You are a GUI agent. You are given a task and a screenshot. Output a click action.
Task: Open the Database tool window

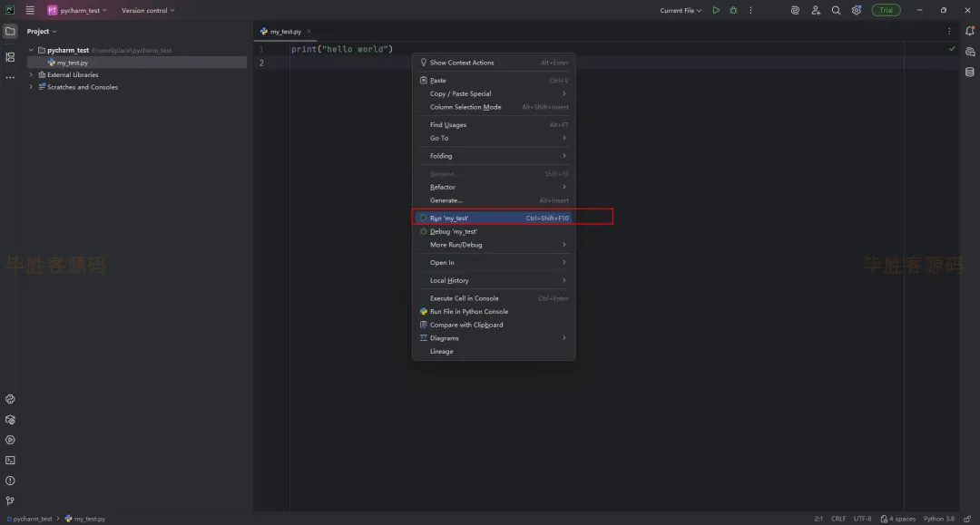click(969, 72)
